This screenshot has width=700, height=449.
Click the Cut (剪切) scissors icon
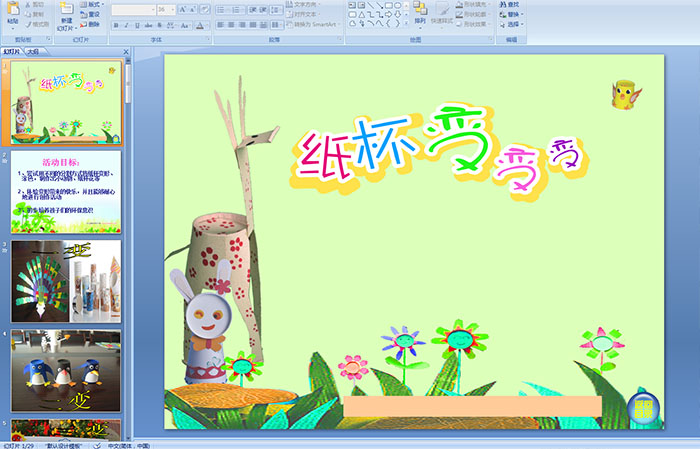(x=28, y=5)
